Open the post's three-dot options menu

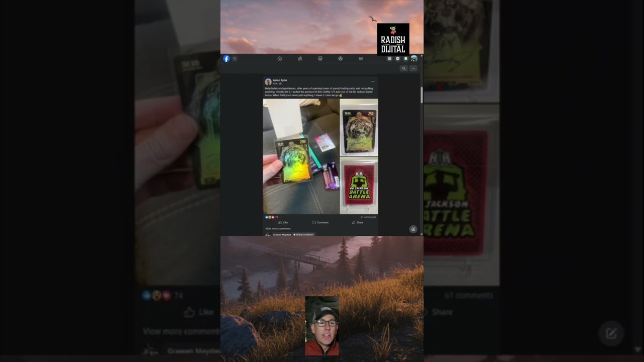point(373,81)
